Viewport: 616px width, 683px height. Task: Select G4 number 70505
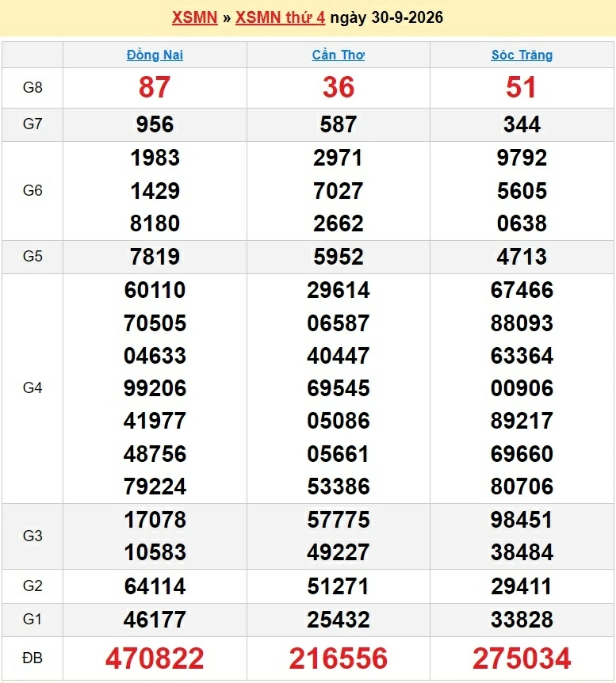155,323
